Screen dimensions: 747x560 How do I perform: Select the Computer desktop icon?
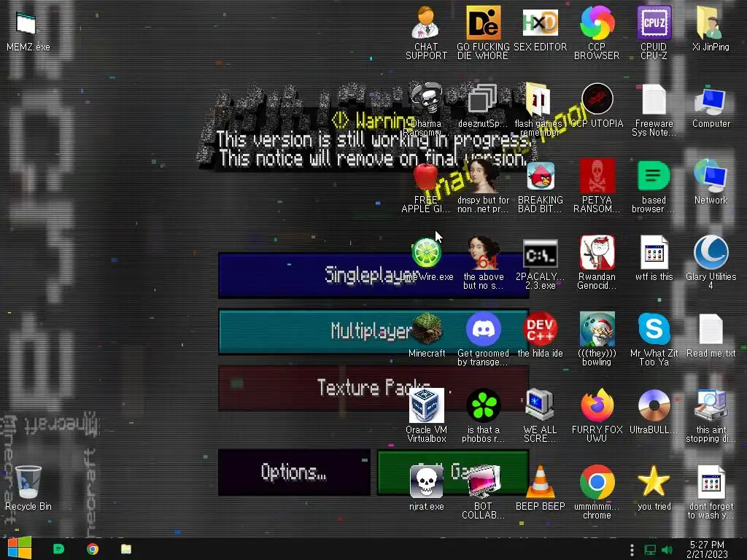pyautogui.click(x=711, y=100)
